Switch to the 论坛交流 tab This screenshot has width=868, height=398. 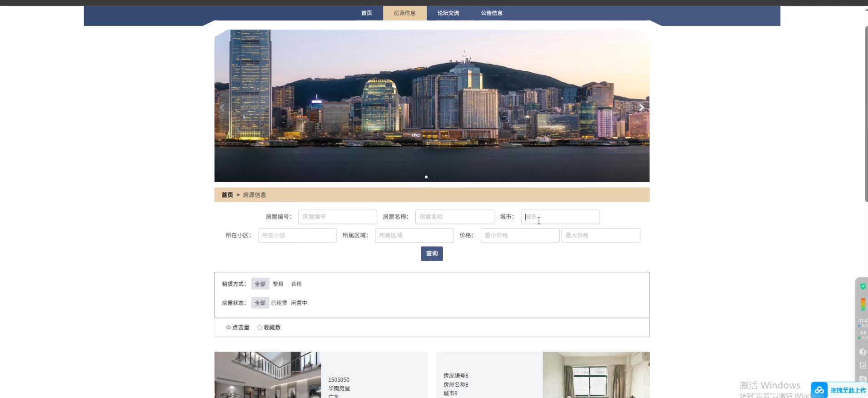tap(448, 13)
